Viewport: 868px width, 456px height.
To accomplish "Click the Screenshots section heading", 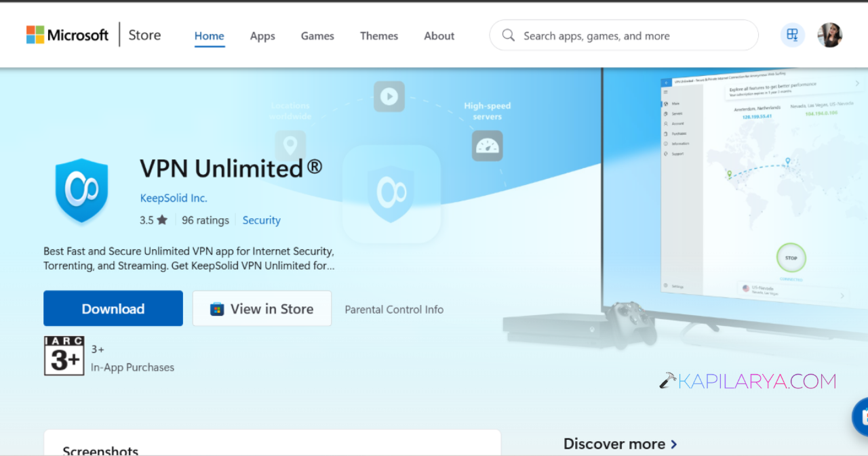I will (x=100, y=450).
